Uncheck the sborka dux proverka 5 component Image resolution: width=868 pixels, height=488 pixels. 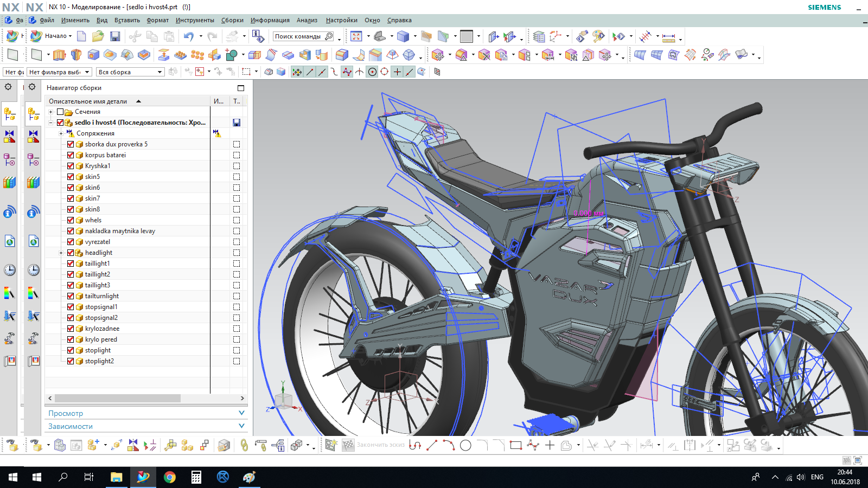tap(71, 144)
